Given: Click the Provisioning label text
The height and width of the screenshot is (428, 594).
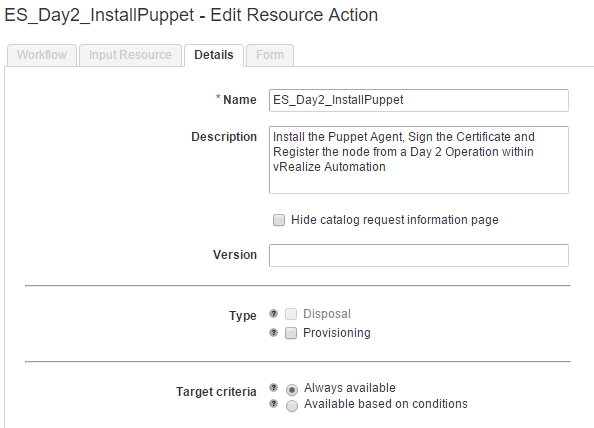Looking at the screenshot, I should pos(337,333).
